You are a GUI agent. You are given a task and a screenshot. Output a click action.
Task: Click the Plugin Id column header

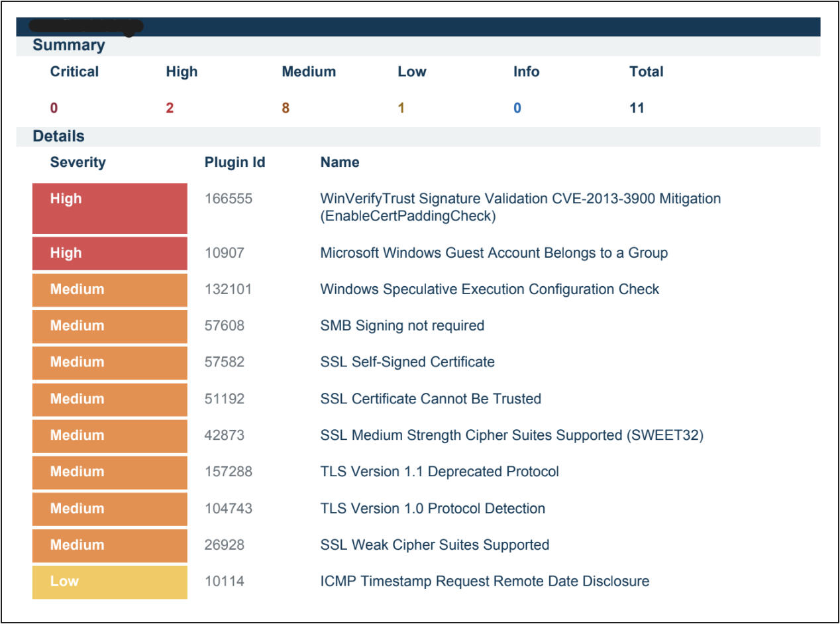235,162
